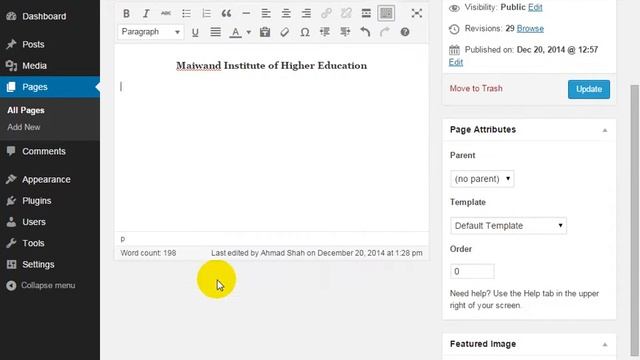Underline the selected text
640x360 pixels.
click(x=195, y=32)
